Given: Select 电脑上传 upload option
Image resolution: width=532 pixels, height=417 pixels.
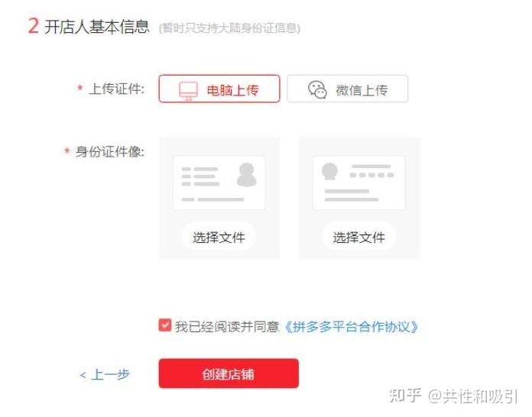Looking at the screenshot, I should pos(219,89).
